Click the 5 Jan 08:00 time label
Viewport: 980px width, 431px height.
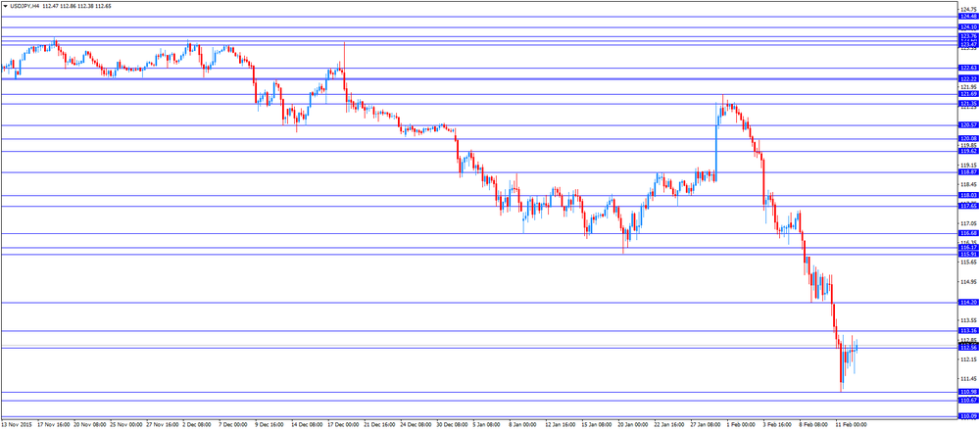pos(487,425)
